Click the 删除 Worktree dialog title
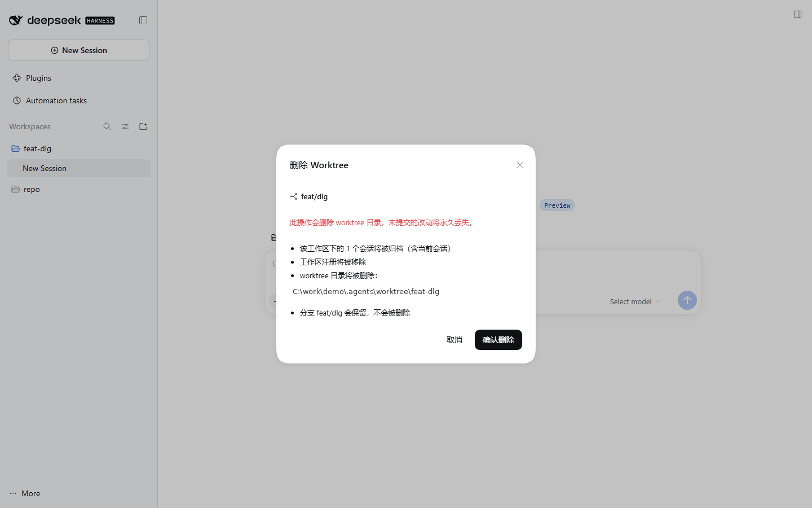 [x=319, y=165]
